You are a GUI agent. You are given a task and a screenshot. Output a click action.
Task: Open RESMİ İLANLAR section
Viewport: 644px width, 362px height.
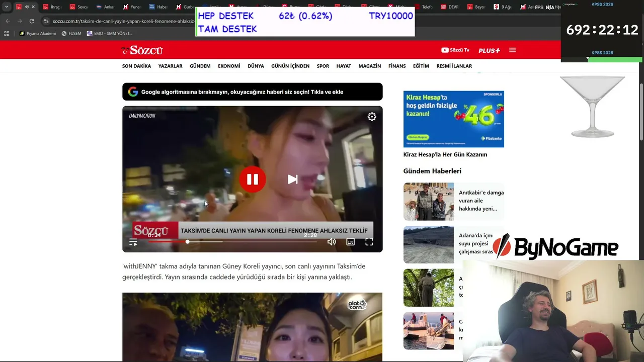(x=454, y=66)
